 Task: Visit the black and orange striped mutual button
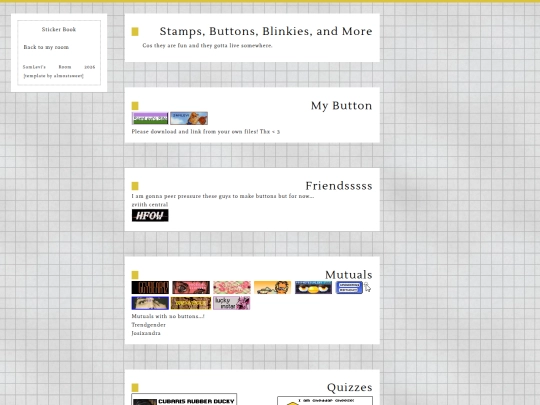(150, 288)
